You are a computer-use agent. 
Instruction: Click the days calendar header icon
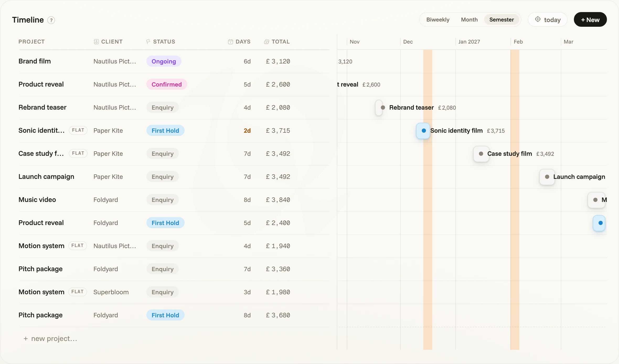tap(231, 42)
